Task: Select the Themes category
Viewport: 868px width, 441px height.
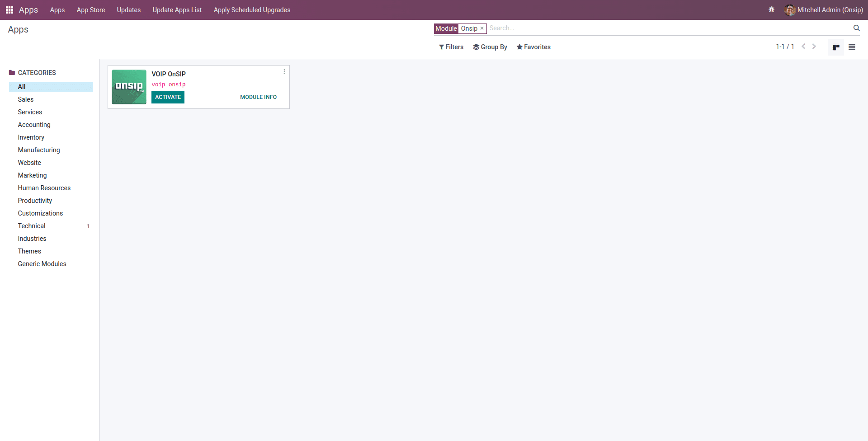Action: point(51,251)
